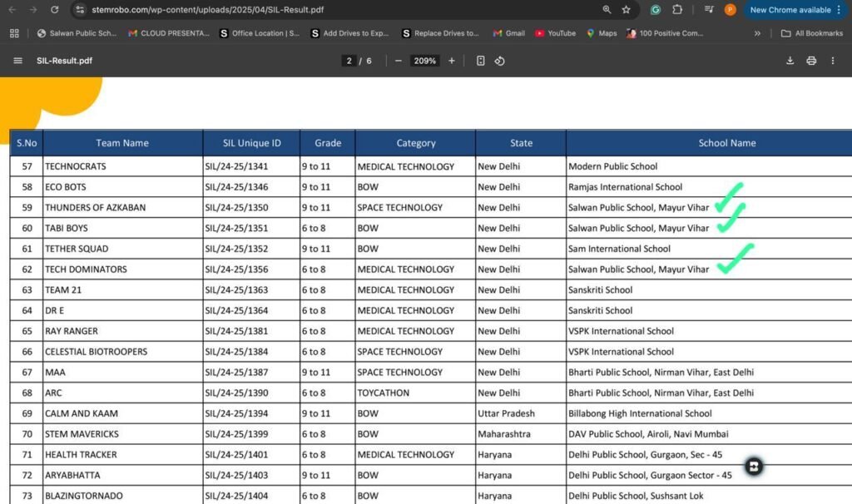The height and width of the screenshot is (504, 852).
Task: Zoom out the PDF with the minus button
Action: click(x=399, y=61)
